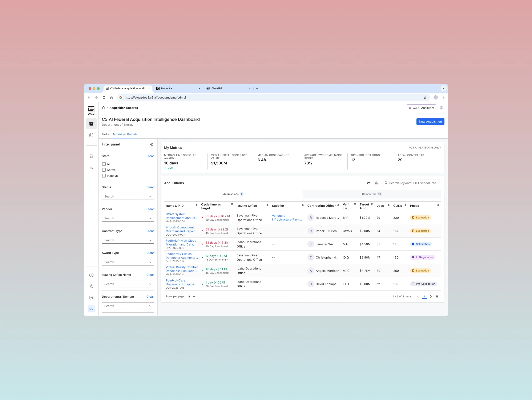Open the archive box sidebar icon

pos(91,124)
